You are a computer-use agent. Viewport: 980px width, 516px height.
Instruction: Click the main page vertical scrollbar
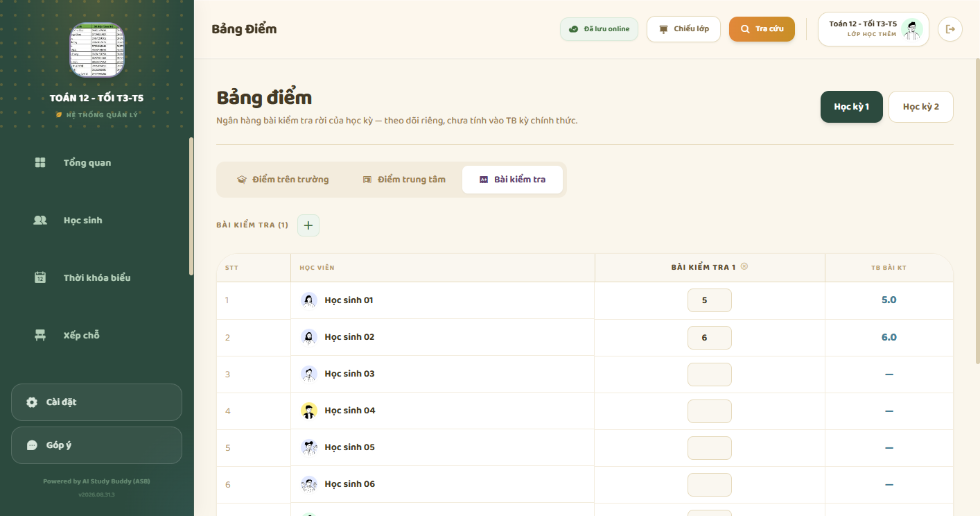tap(977, 212)
